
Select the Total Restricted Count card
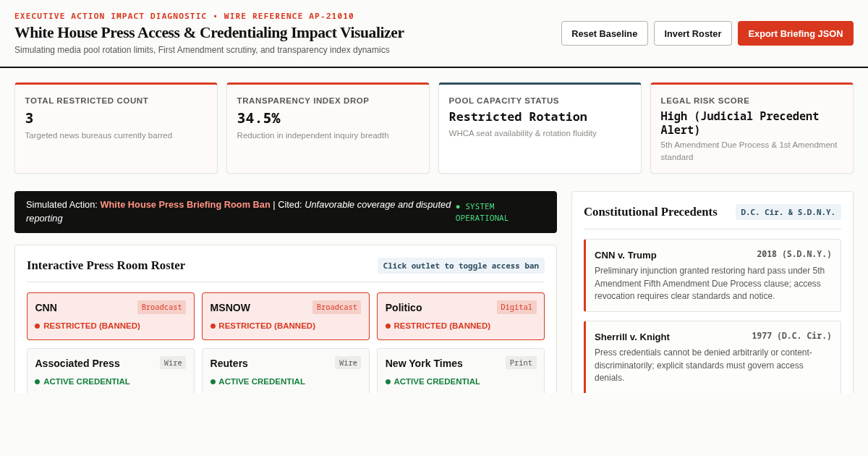(116, 128)
